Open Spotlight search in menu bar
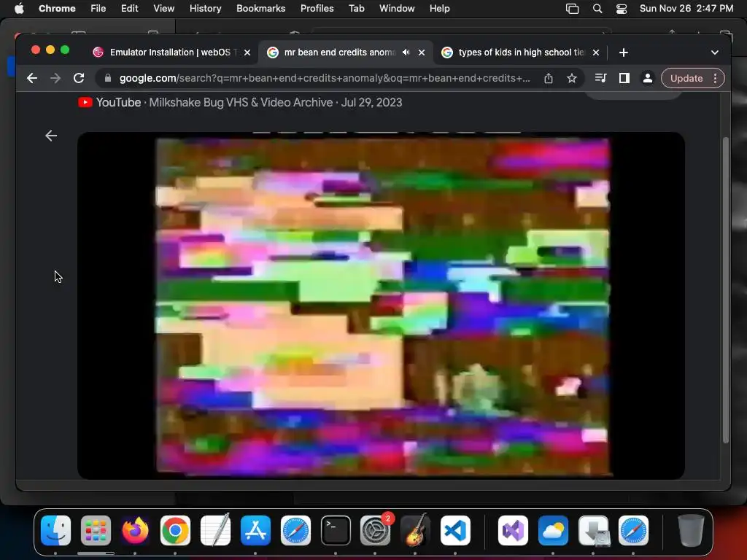The height and width of the screenshot is (560, 747). point(597,9)
